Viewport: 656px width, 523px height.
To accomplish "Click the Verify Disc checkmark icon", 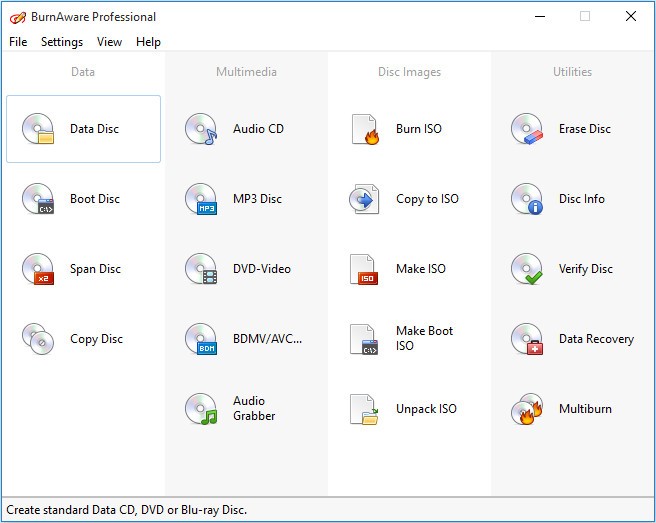I will click(x=527, y=269).
